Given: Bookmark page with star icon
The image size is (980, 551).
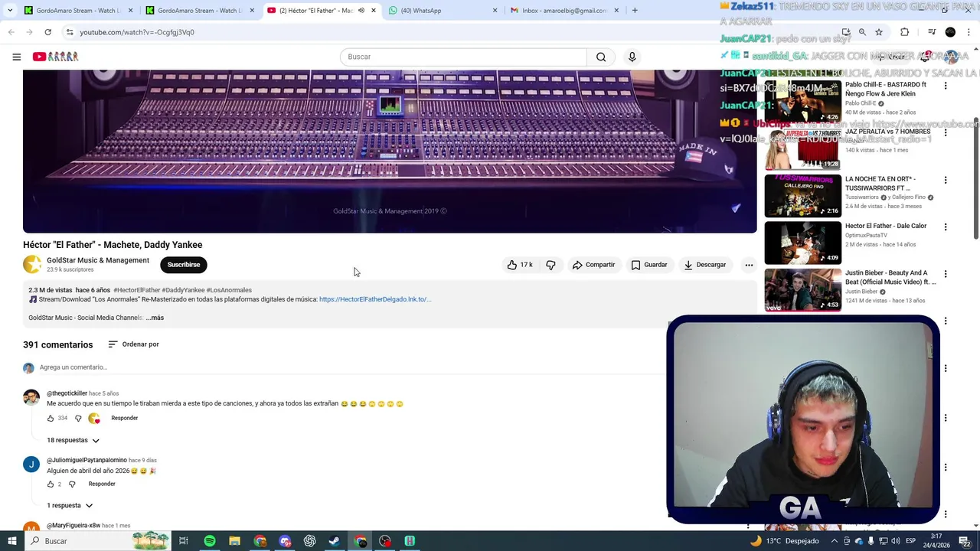Looking at the screenshot, I should pos(879,32).
